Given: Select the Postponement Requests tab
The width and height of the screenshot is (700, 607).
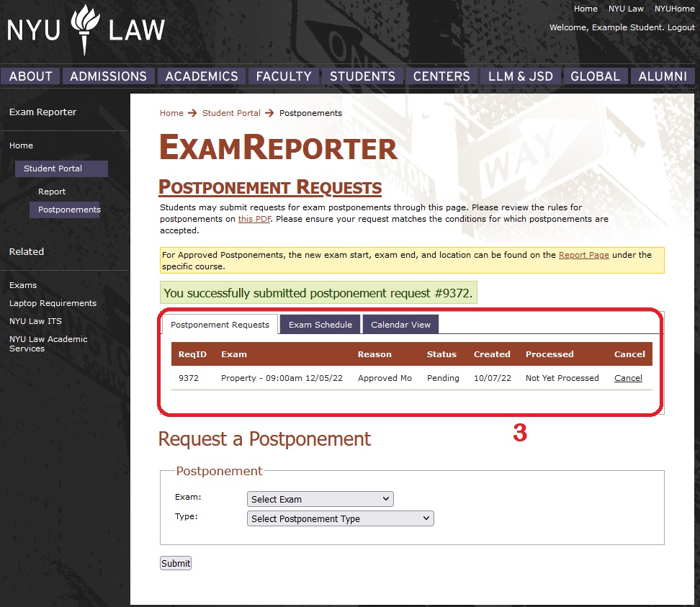Looking at the screenshot, I should [220, 325].
